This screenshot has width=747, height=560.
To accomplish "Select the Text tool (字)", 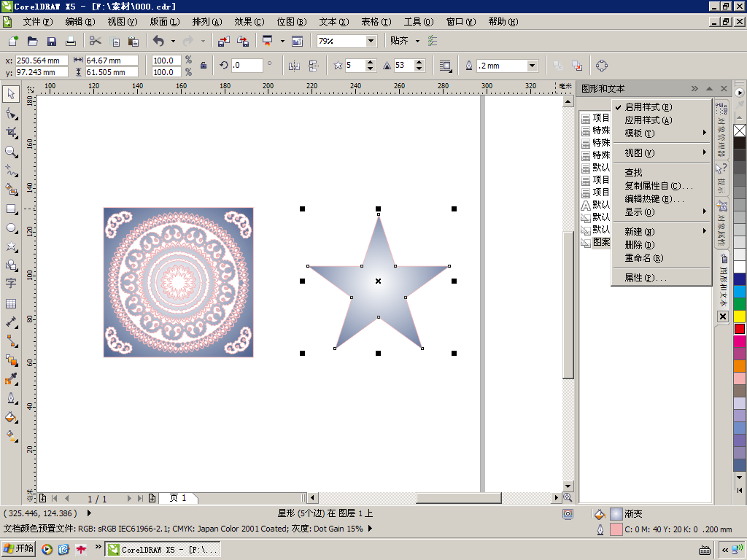I will click(x=11, y=284).
